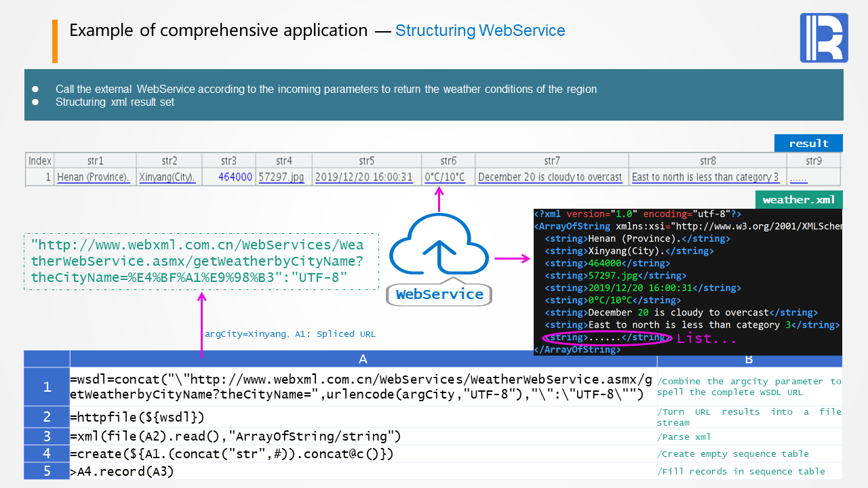Click the 'Structuring WebService' title link
Image resolution: width=868 pixels, height=488 pixels.
480,30
